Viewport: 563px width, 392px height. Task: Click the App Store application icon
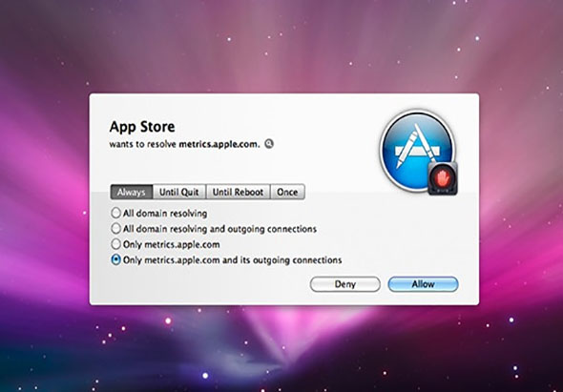point(417,150)
